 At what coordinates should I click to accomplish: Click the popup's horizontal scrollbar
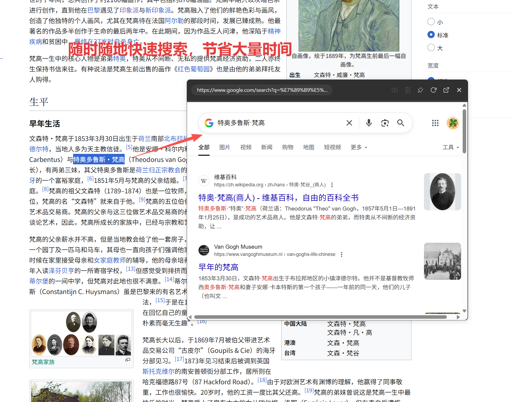click(320, 317)
